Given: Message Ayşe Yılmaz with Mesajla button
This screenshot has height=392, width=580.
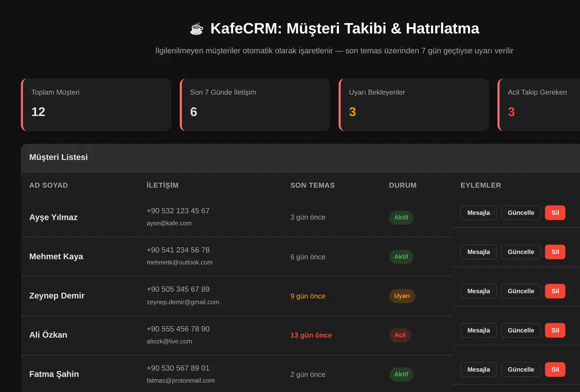Looking at the screenshot, I should 478,213.
